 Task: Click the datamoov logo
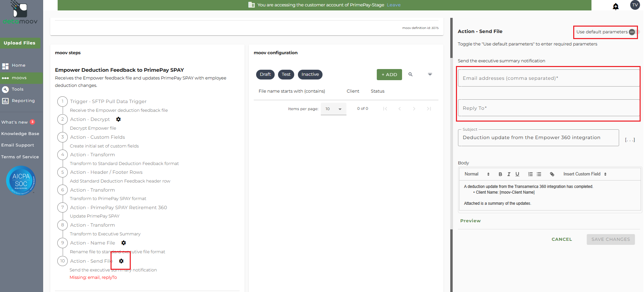pos(20,13)
